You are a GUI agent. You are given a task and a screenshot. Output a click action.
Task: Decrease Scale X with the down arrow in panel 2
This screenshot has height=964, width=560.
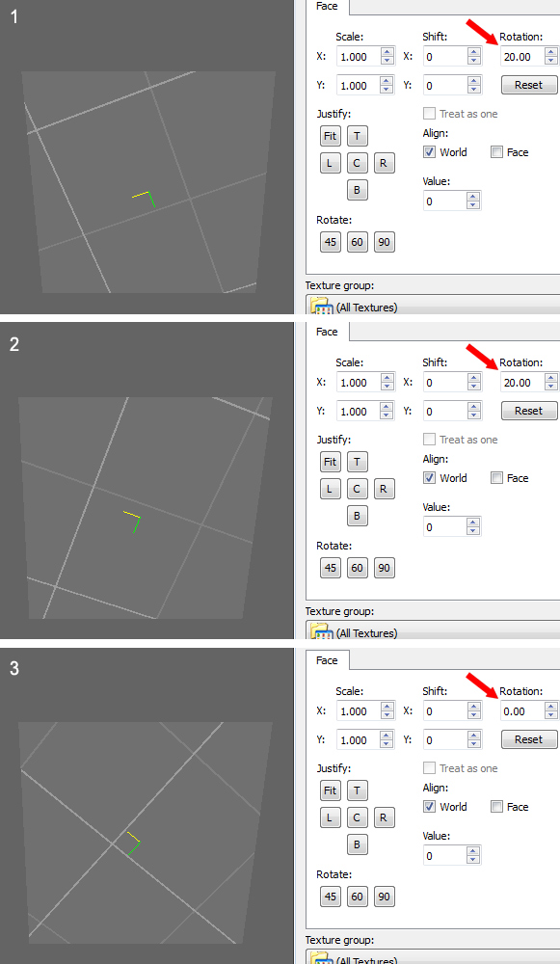387,387
